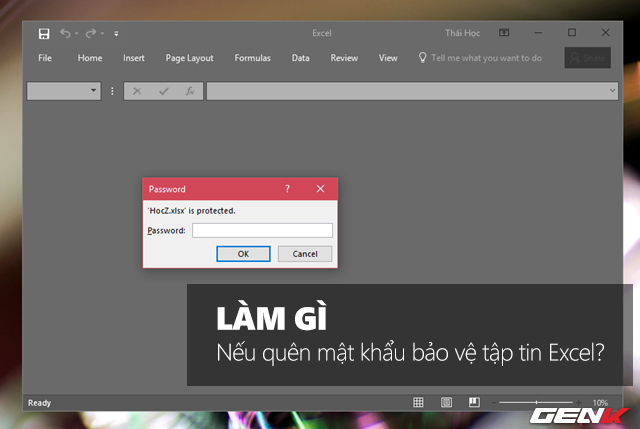This screenshot has height=429, width=640.
Task: Switch to the Home tab
Action: click(x=90, y=58)
